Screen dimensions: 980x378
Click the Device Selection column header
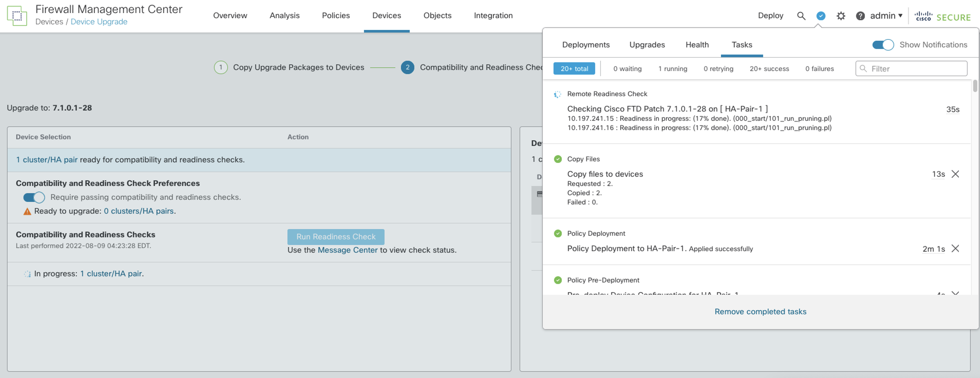click(43, 137)
